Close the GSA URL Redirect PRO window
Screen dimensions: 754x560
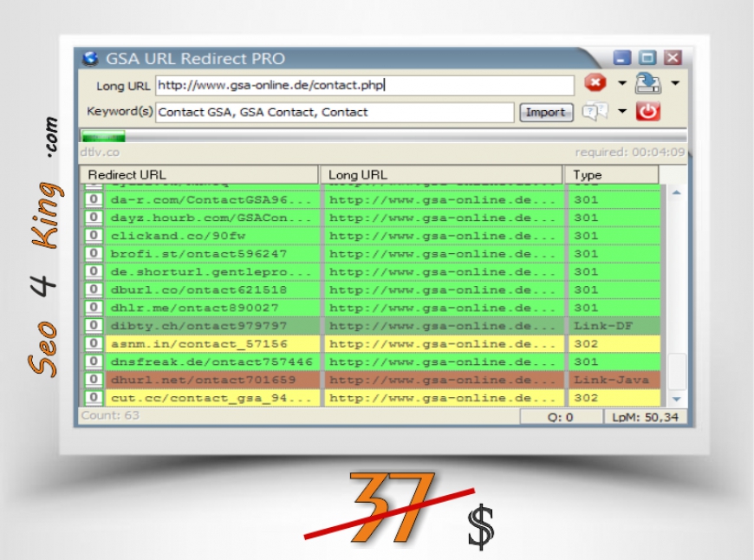point(673,58)
